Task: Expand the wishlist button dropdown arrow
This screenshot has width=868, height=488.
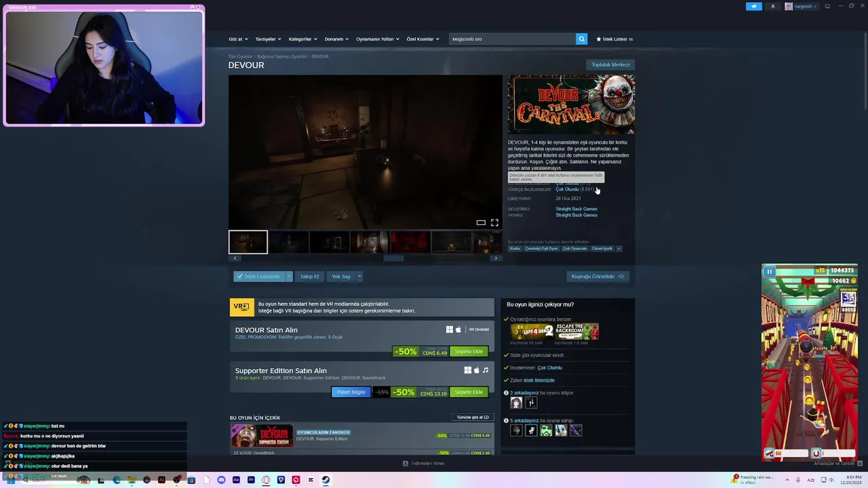Action: (x=289, y=277)
